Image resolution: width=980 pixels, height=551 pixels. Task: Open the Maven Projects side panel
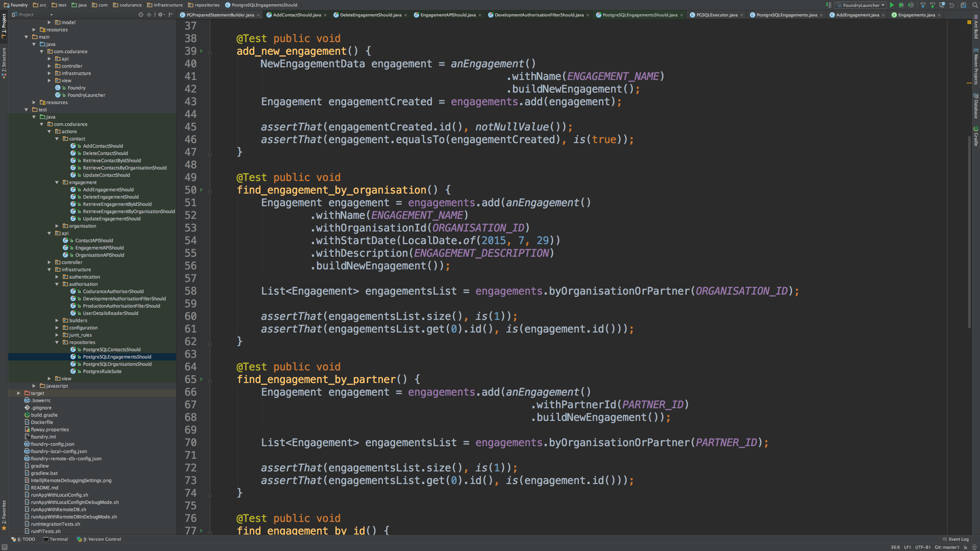(976, 66)
